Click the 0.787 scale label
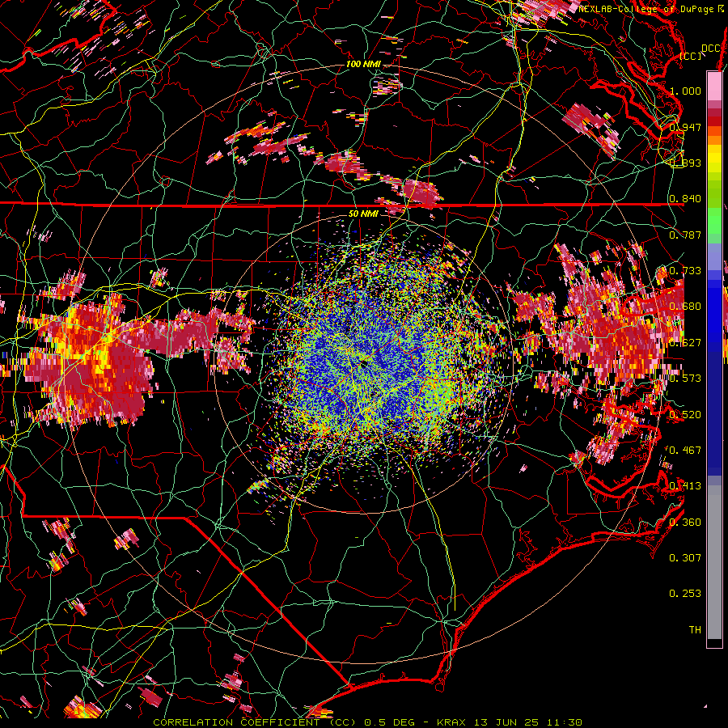The height and width of the screenshot is (728, 728). [x=685, y=235]
